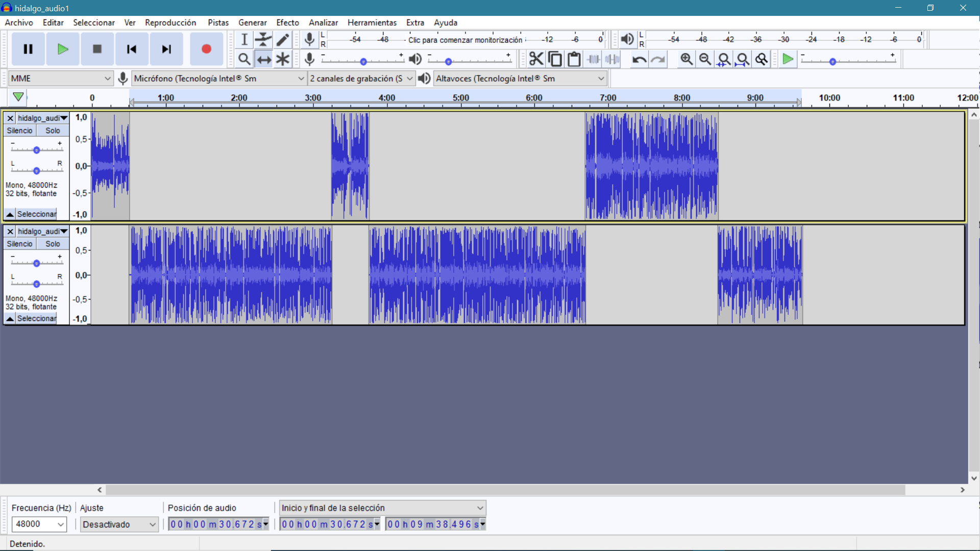Toggle Silencio on the first track
This screenshot has height=551, width=980.
(19, 131)
